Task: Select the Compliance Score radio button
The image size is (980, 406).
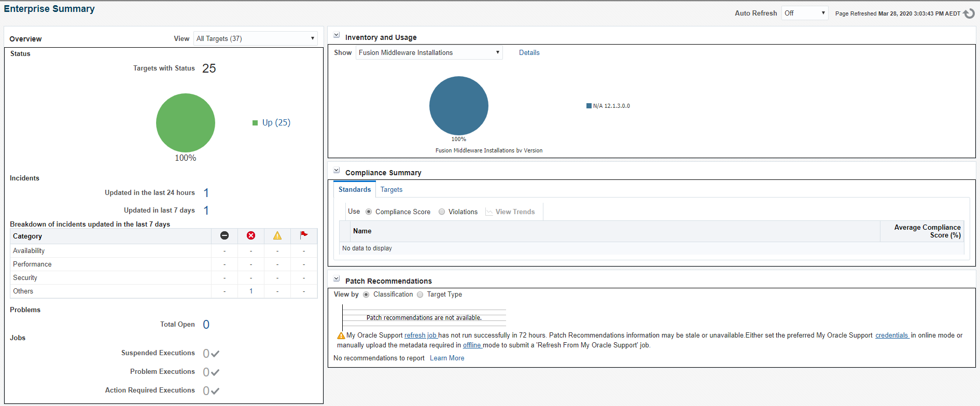Action: [369, 212]
